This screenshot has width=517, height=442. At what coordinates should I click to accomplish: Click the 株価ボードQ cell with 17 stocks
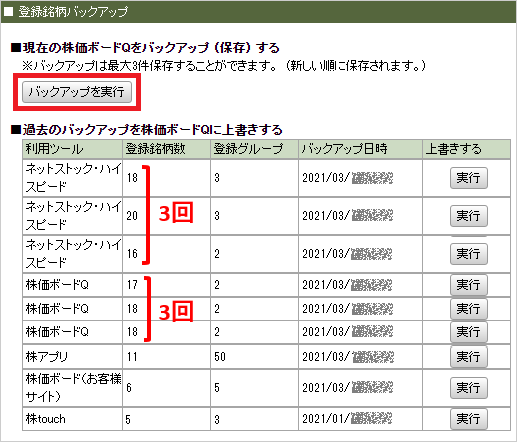[72, 285]
